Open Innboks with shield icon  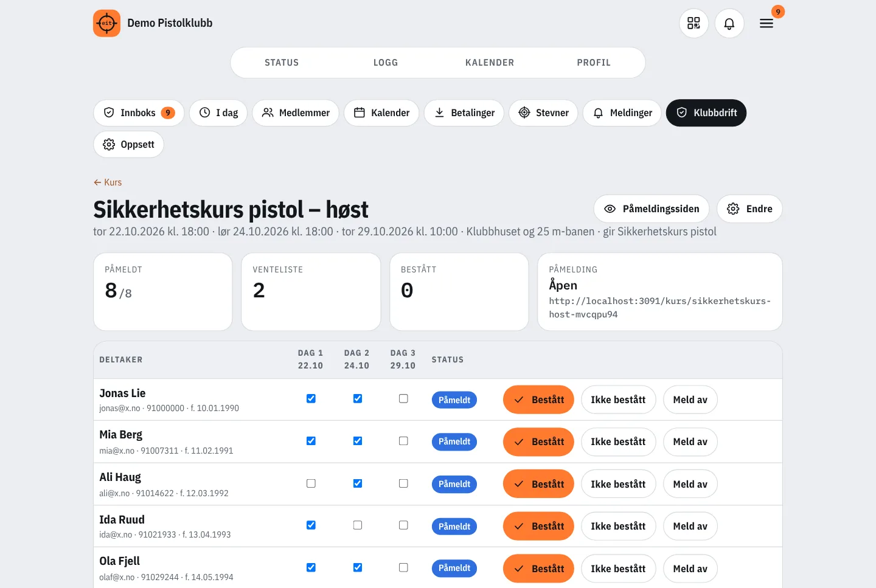click(139, 112)
